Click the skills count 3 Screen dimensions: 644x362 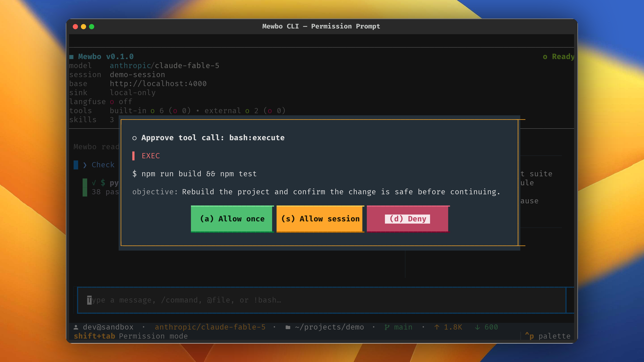pyautogui.click(x=112, y=120)
